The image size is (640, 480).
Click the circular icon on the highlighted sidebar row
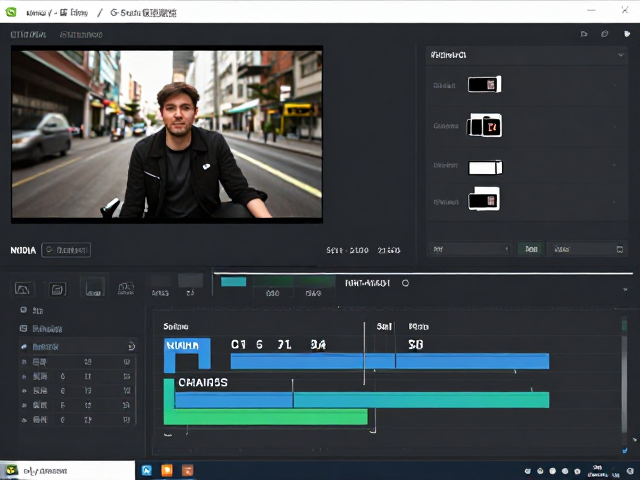coord(131,347)
